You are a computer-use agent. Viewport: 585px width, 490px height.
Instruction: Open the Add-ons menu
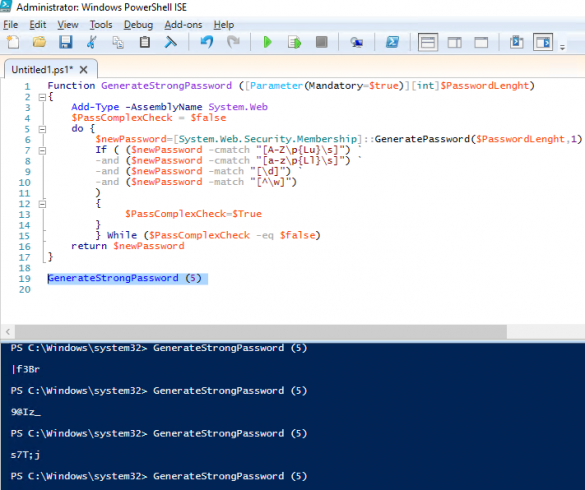coord(183,25)
